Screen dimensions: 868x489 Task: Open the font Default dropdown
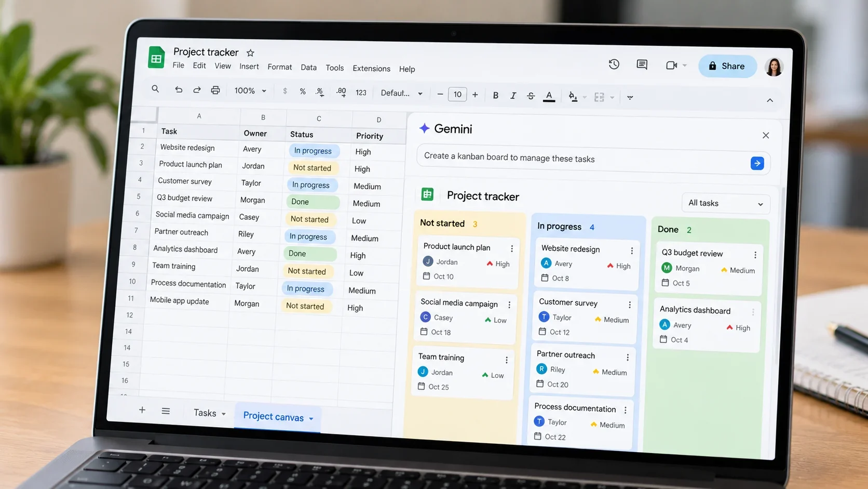[x=401, y=93]
